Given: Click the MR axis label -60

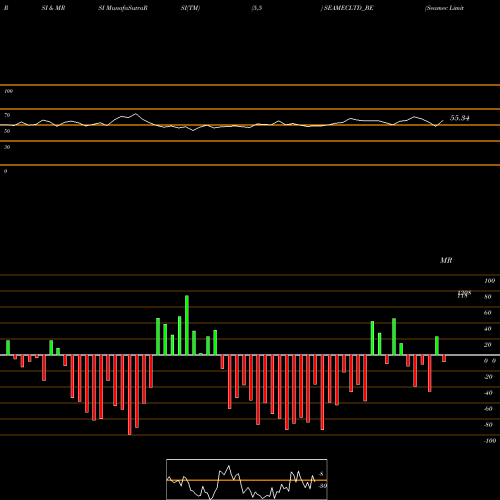Looking at the screenshot, I should (x=488, y=409).
